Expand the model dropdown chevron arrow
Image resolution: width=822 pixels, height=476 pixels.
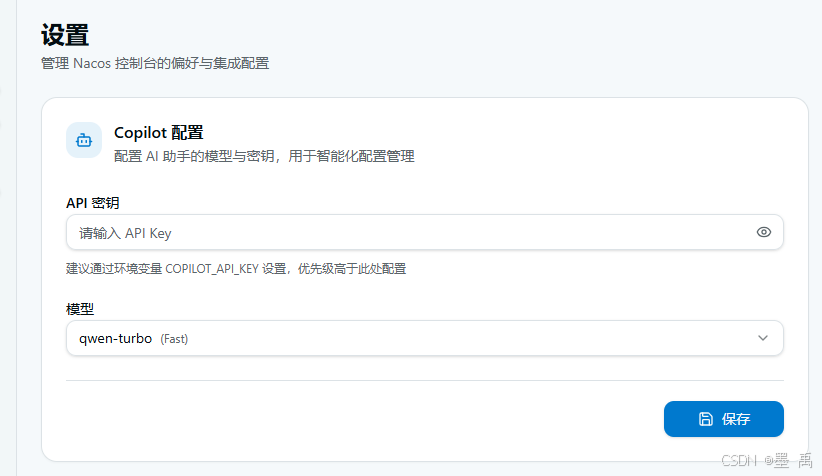pos(763,338)
